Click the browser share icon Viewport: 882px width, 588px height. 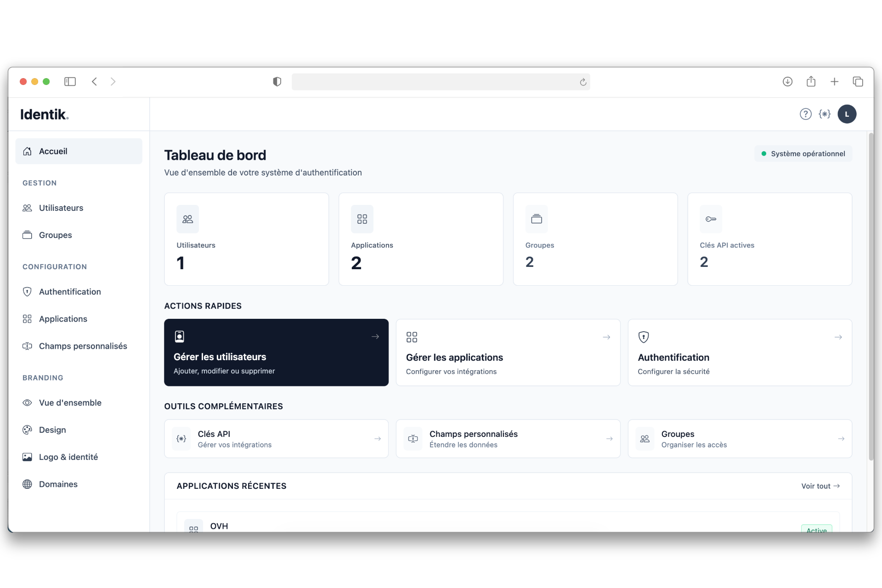pos(811,82)
